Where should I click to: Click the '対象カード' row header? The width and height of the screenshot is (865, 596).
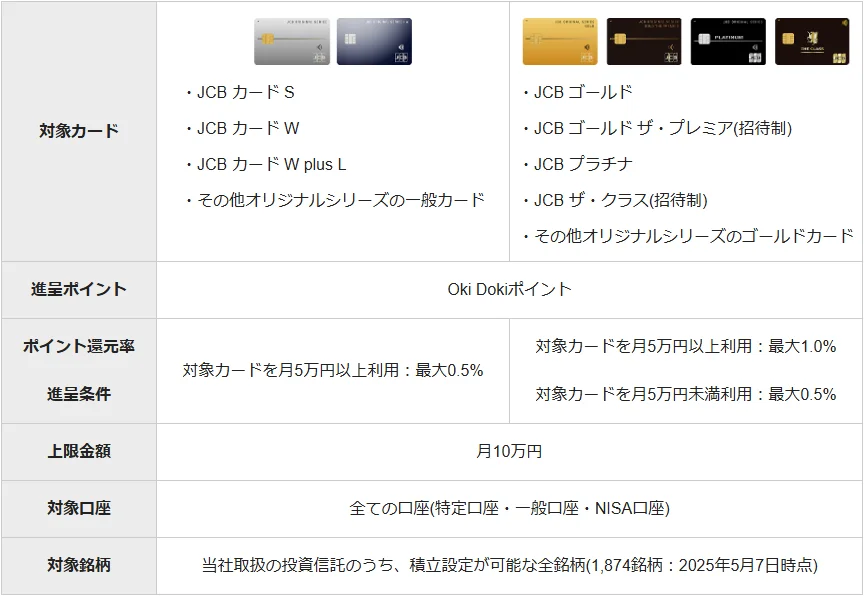click(79, 131)
